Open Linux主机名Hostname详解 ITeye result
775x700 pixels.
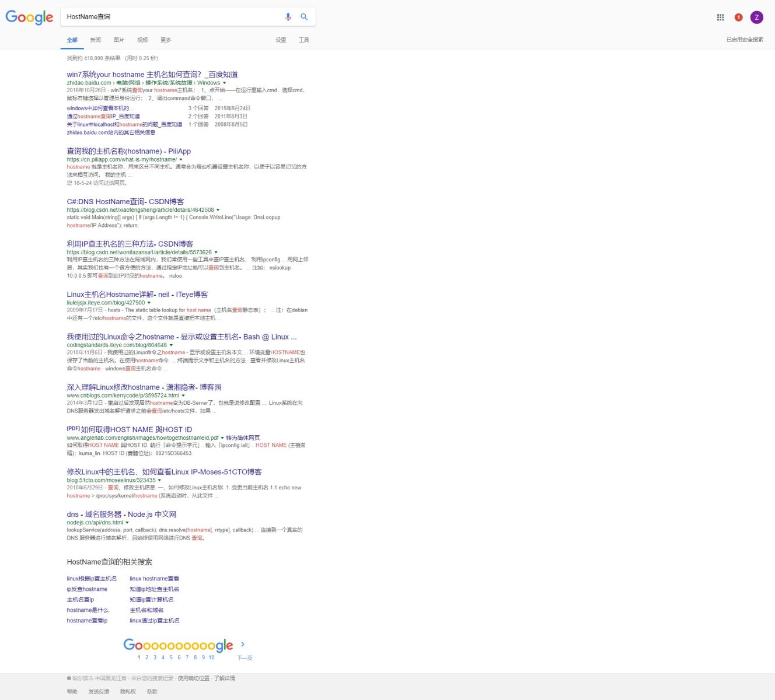tap(137, 295)
